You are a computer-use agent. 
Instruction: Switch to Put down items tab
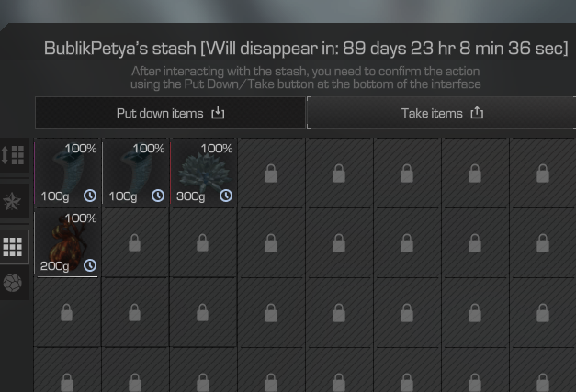pyautogui.click(x=170, y=113)
